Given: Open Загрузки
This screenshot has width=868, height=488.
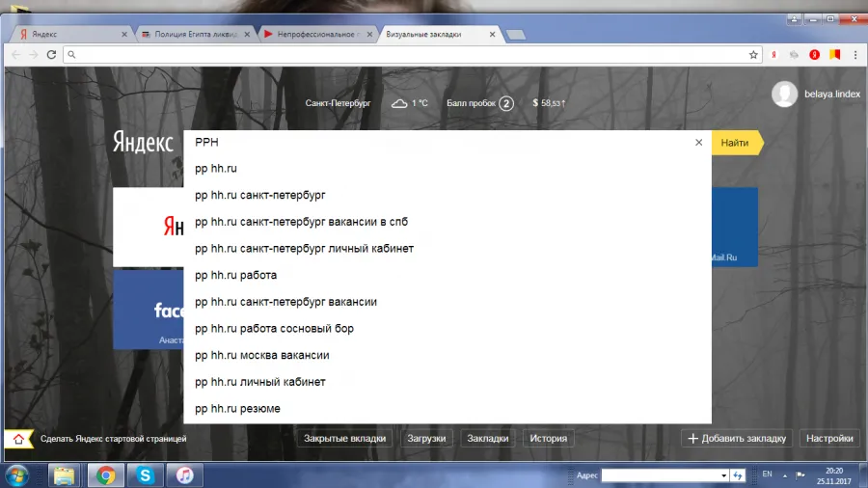Looking at the screenshot, I should 426,438.
